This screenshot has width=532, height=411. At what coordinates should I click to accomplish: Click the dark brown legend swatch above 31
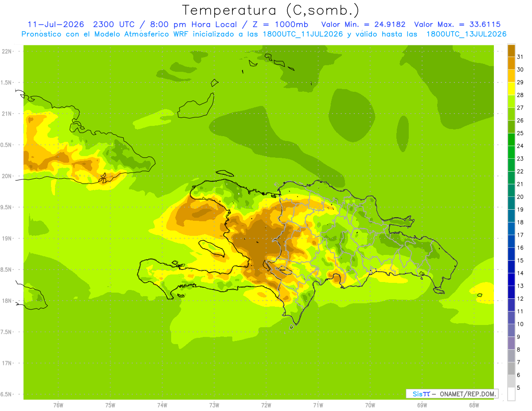coord(511,51)
